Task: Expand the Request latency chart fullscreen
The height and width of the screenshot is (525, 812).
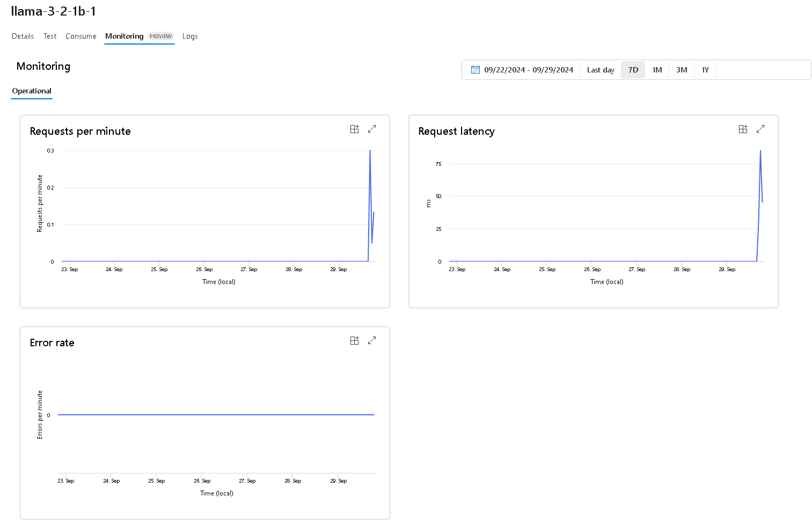Action: [760, 129]
